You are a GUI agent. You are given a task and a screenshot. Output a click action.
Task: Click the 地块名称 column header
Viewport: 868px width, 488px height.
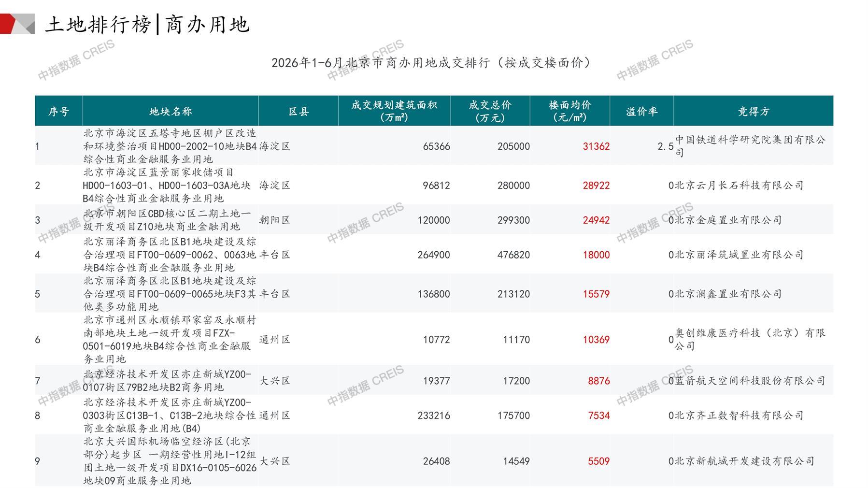(171, 112)
